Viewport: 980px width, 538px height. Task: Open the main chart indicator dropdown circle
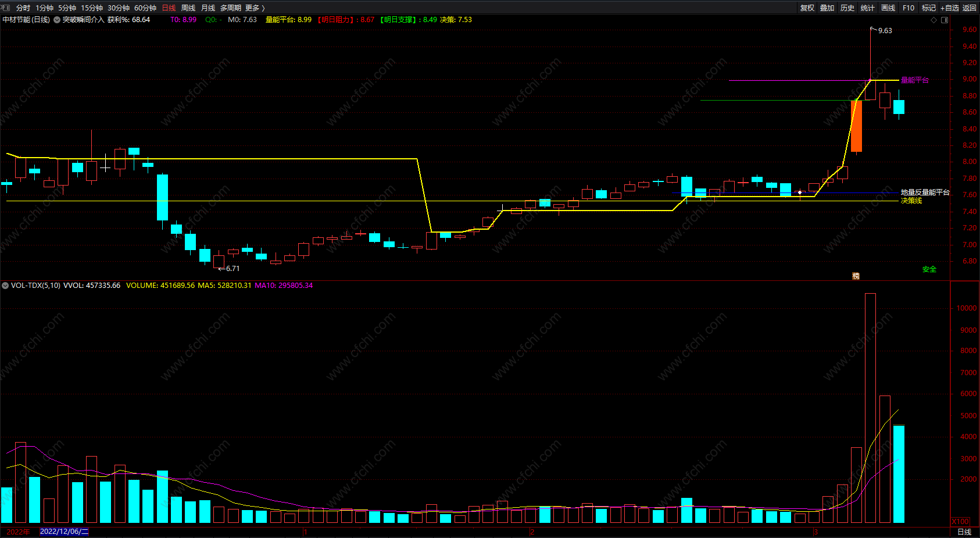(x=57, y=20)
